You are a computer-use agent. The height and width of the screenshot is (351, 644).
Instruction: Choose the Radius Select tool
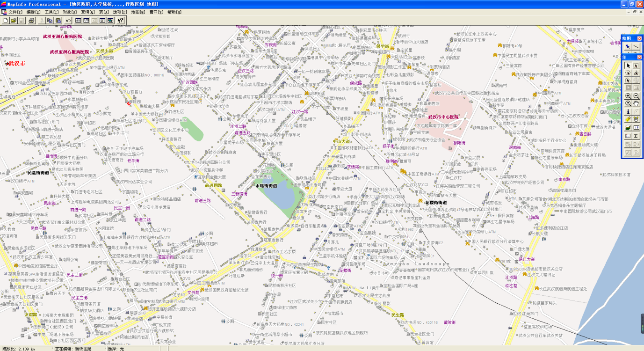tap(628, 73)
